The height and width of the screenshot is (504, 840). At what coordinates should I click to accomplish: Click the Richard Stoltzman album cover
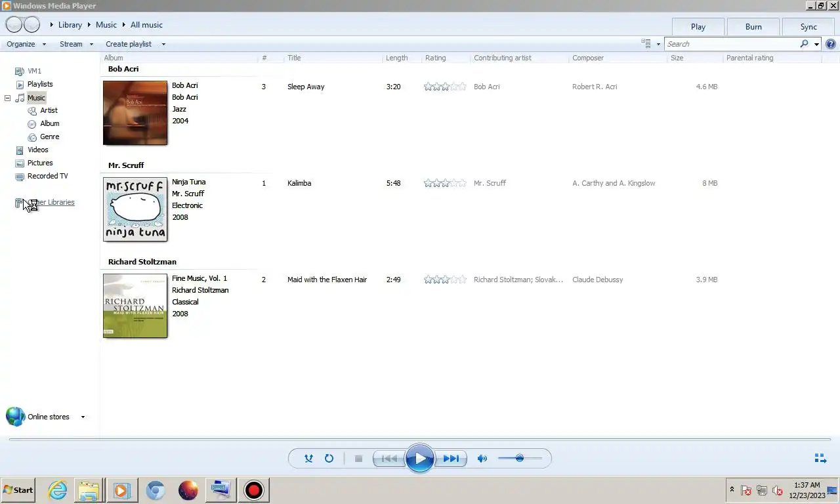[x=135, y=306]
